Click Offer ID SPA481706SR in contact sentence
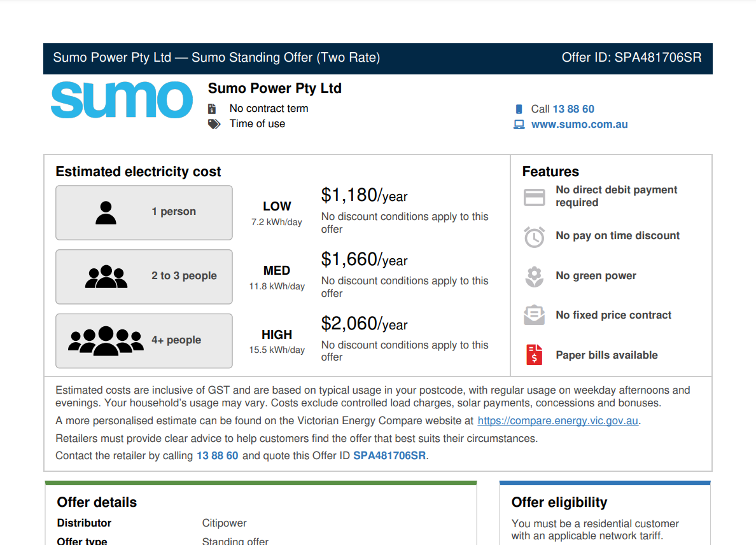The width and height of the screenshot is (756, 545). [x=389, y=456]
